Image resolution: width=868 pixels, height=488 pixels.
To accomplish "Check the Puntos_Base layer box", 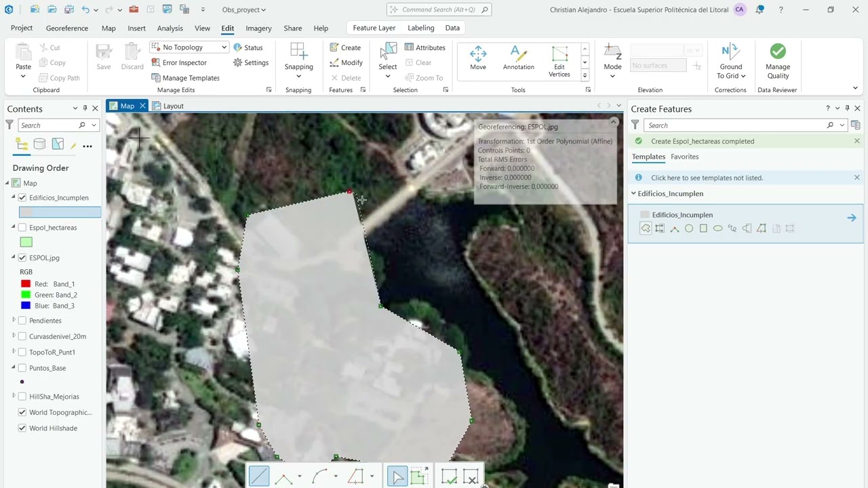I will coord(22,368).
